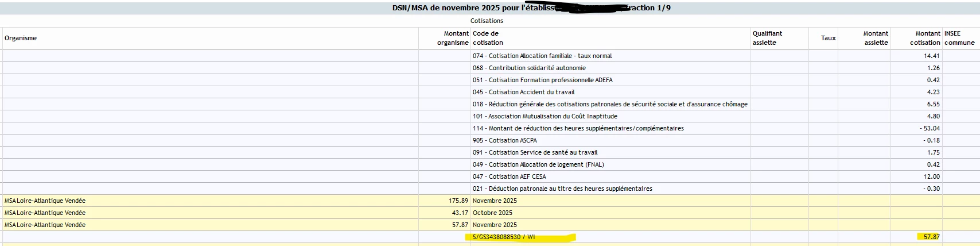Image resolution: width=980 pixels, height=246 pixels.
Task: Click MSA Loire-Atlantique Vendée with amount 175.89
Action: [x=45, y=201]
